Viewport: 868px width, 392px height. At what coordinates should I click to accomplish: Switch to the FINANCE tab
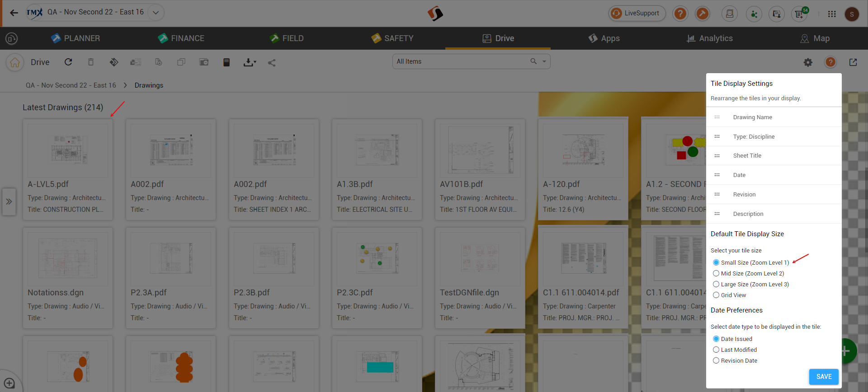pyautogui.click(x=181, y=38)
